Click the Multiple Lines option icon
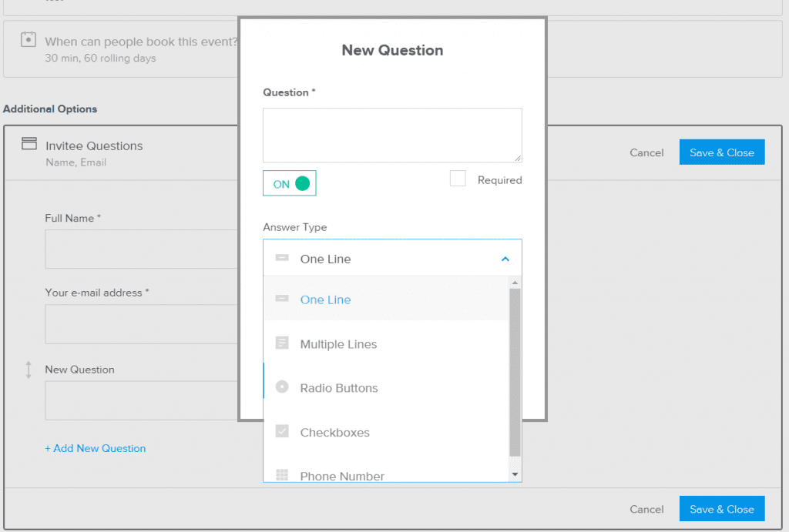This screenshot has height=532, width=789. coord(282,343)
